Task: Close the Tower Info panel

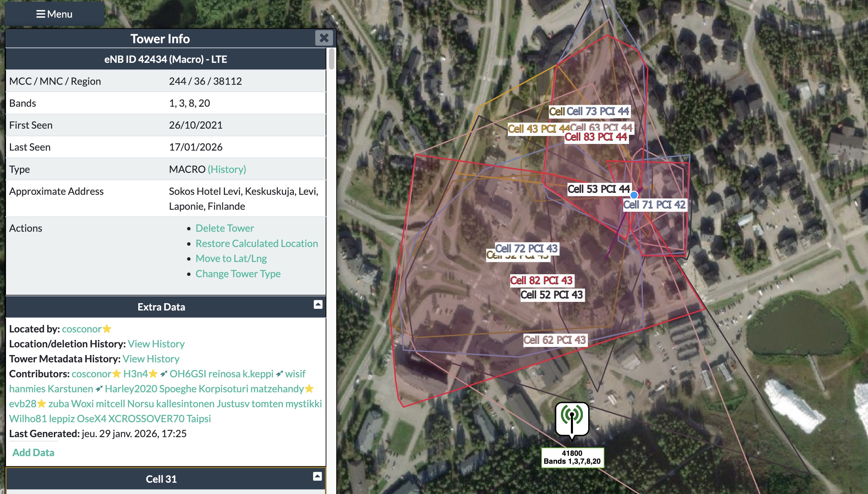Action: click(x=323, y=38)
